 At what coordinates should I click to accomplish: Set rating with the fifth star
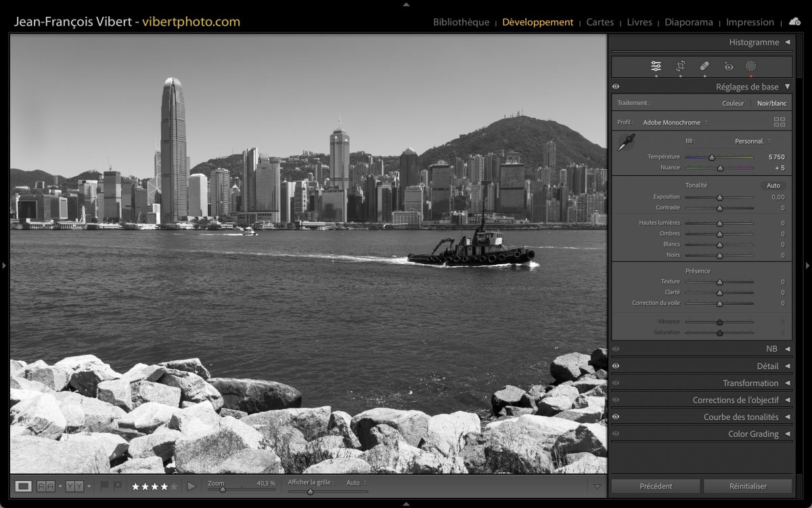coord(174,486)
